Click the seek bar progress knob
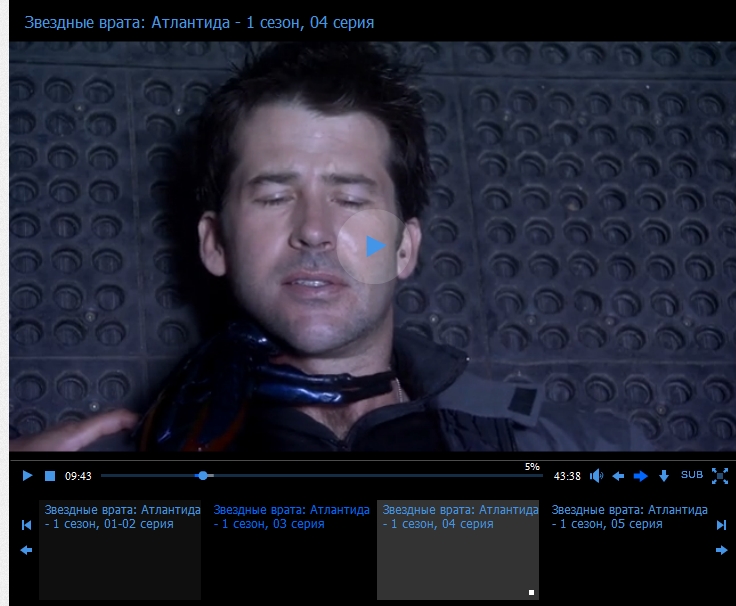The width and height of the screenshot is (736, 606). point(203,476)
